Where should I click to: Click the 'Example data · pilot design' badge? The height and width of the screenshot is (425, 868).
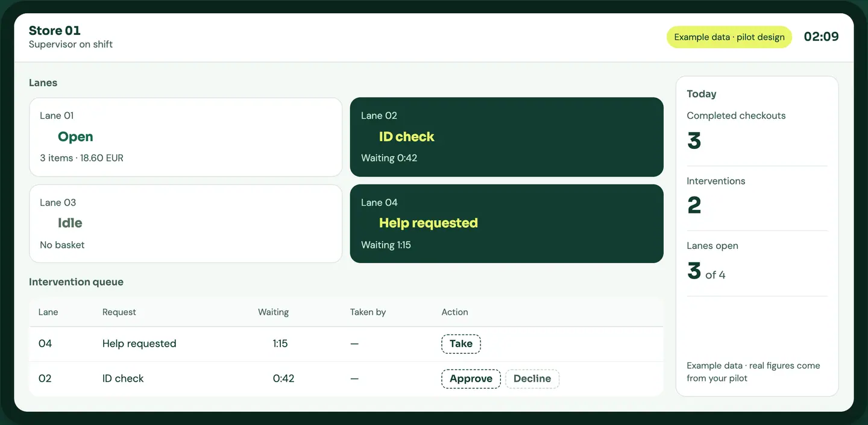[729, 37]
